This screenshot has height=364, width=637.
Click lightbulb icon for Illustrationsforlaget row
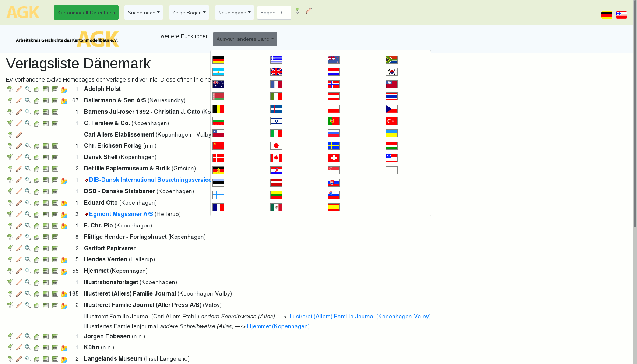click(x=10, y=282)
